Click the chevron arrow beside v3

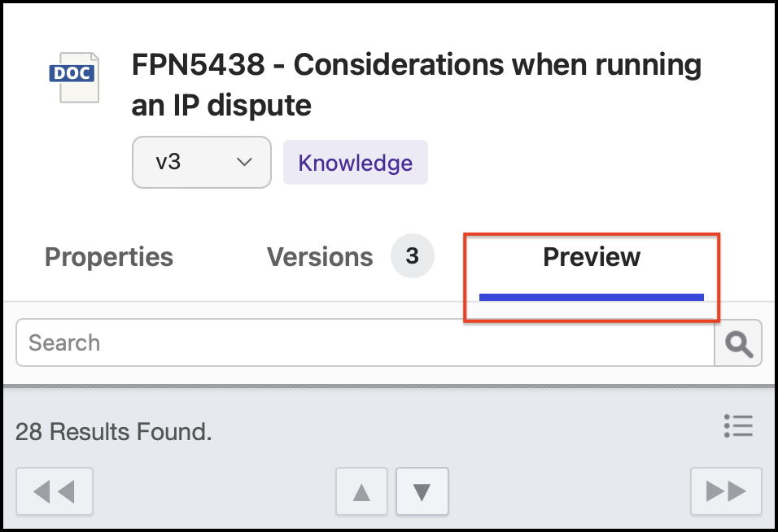pos(243,163)
